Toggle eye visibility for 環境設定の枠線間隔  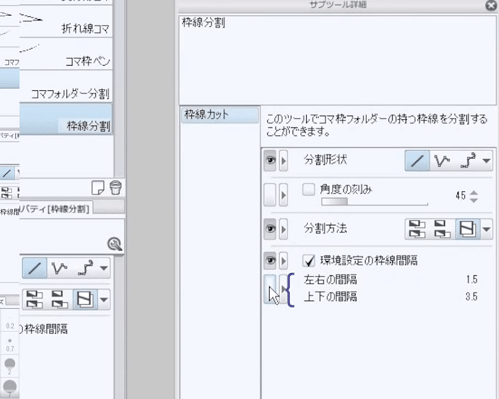[x=270, y=260]
